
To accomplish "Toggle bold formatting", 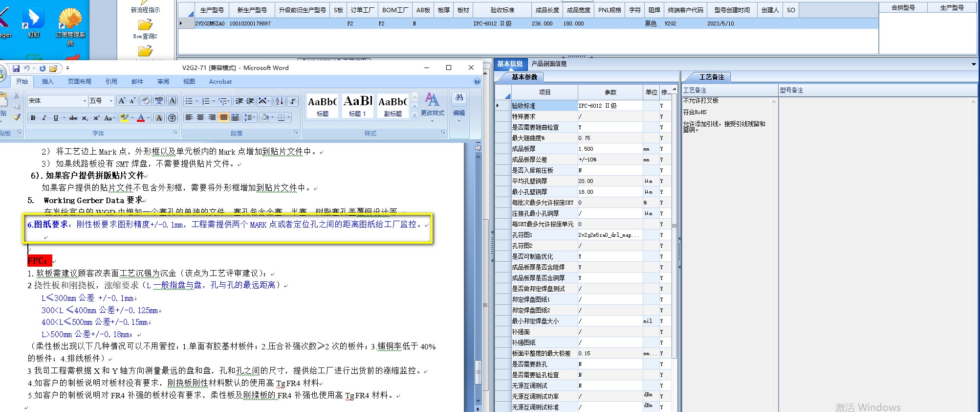I will pos(33,118).
